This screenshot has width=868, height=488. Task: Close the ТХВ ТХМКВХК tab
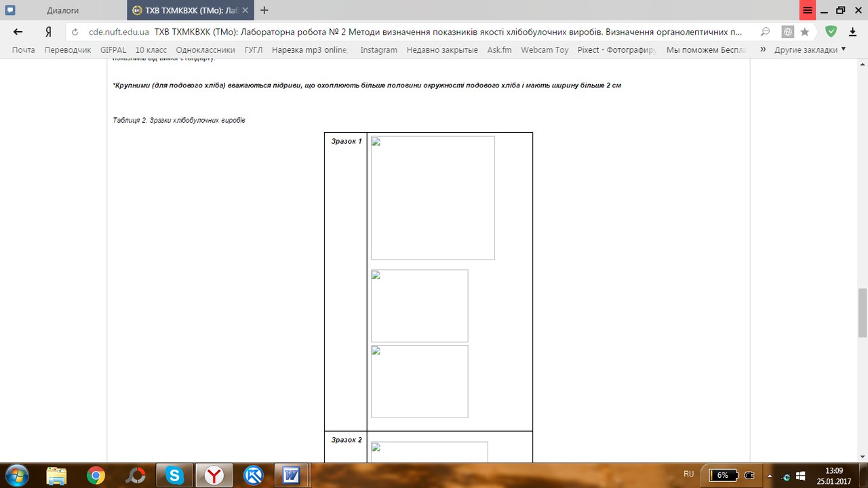[246, 10]
